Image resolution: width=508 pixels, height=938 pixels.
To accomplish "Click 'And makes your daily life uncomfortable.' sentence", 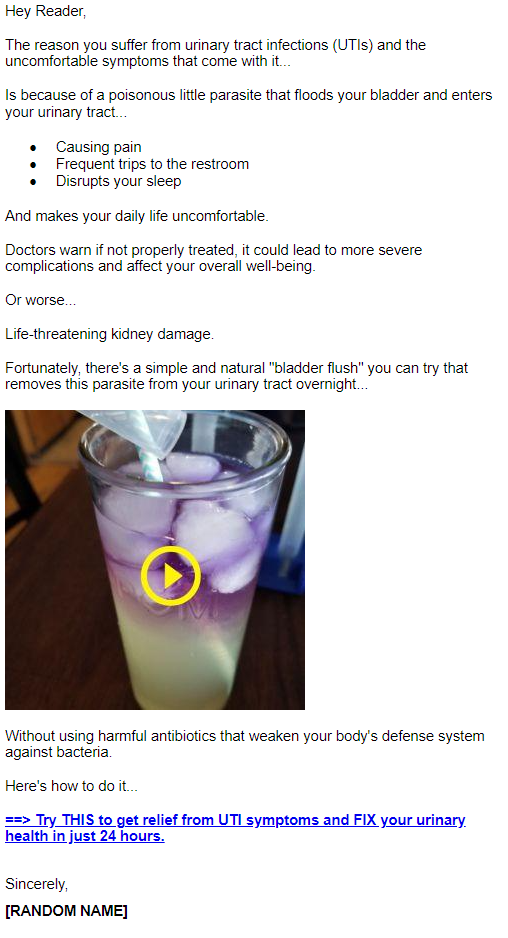I will [137, 216].
